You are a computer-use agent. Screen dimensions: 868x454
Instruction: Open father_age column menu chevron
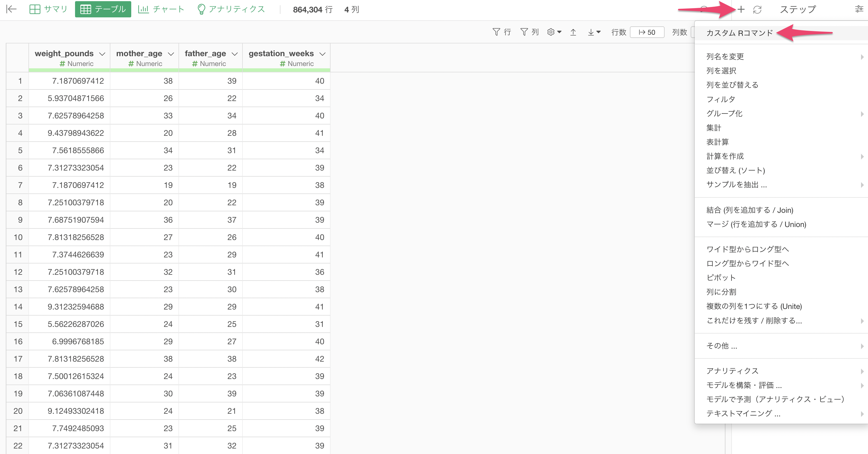[x=234, y=54]
